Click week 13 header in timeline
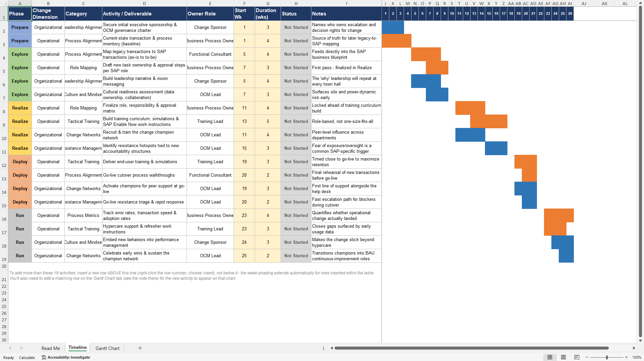This screenshot has height=361, width=644. (x=474, y=14)
